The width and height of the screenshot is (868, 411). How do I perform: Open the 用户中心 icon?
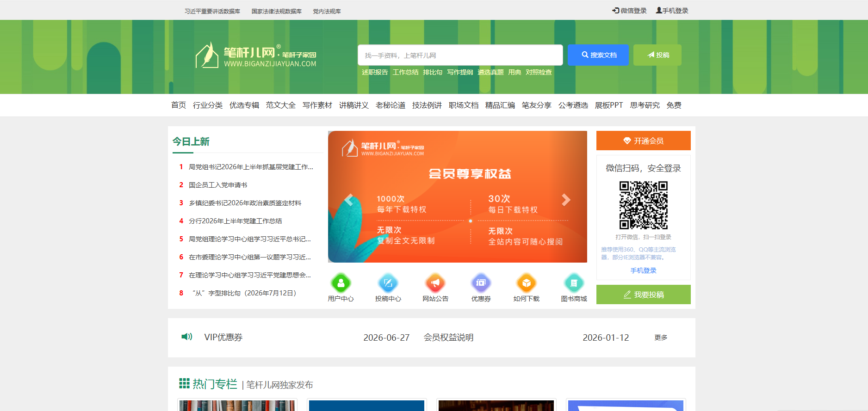341,283
